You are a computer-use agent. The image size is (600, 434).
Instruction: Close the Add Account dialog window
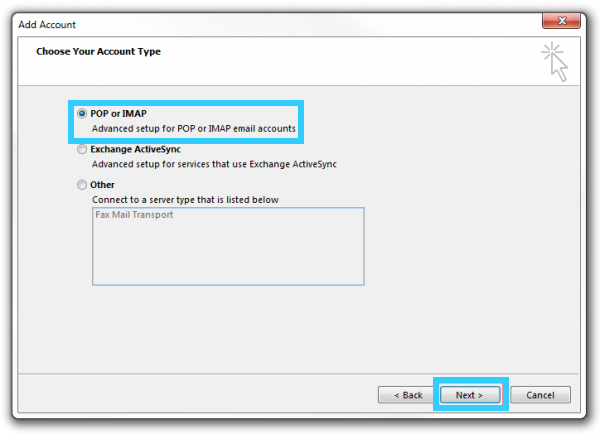click(562, 21)
